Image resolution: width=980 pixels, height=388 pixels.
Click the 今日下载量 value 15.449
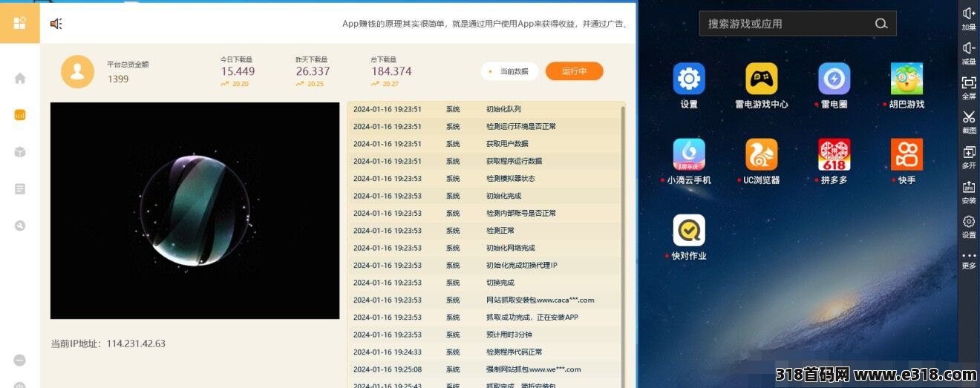(238, 71)
